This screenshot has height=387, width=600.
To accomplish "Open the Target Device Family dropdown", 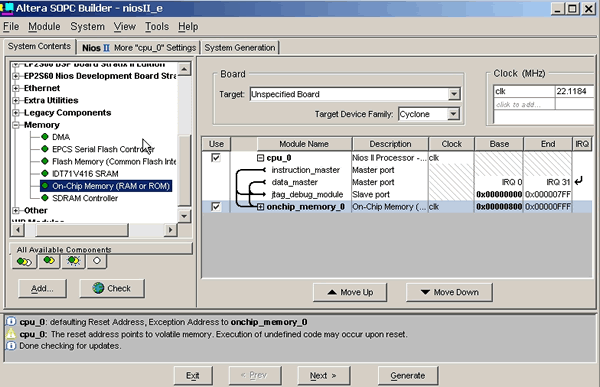I will pos(453,114).
